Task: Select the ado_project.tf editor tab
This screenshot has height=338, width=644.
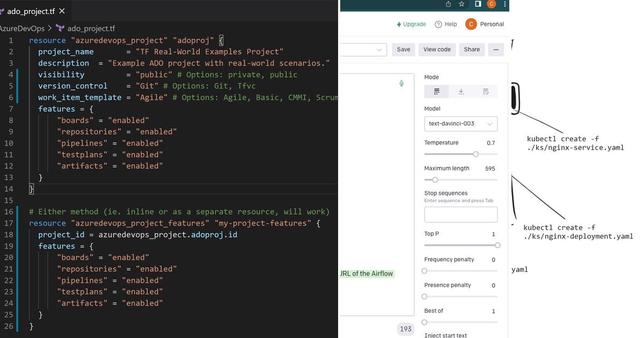Action: (x=35, y=11)
